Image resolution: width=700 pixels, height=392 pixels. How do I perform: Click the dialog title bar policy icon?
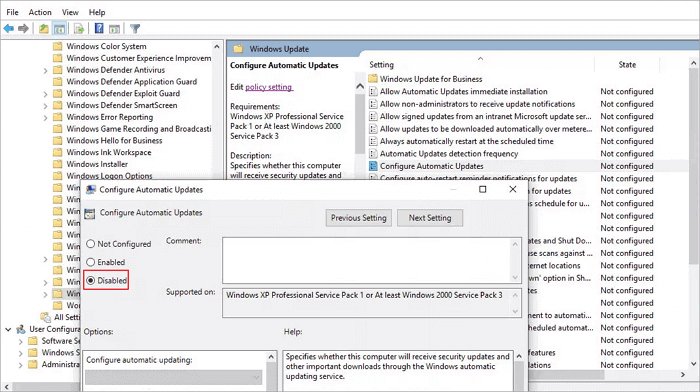[x=91, y=189]
